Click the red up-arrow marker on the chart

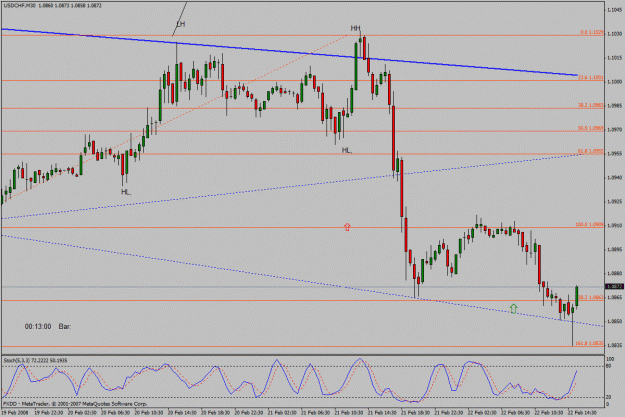[x=347, y=227]
